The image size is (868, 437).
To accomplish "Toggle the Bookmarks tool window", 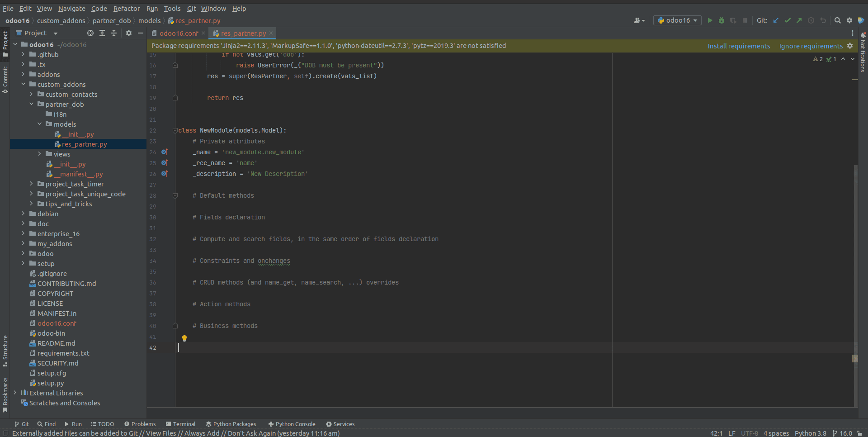I will [x=5, y=395].
